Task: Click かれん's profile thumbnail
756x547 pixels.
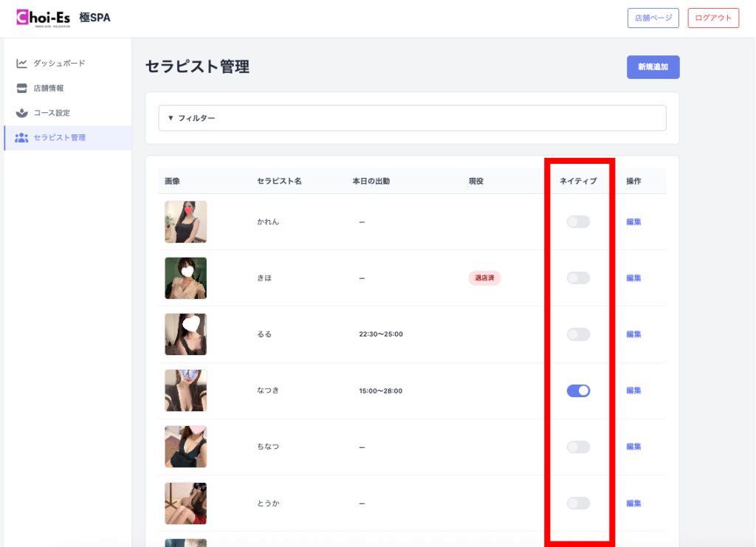Action: coord(185,221)
